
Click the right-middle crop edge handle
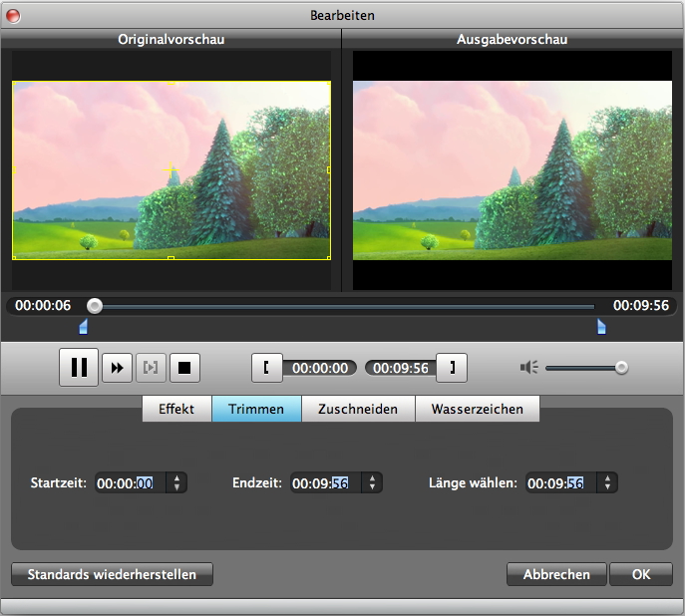(329, 169)
